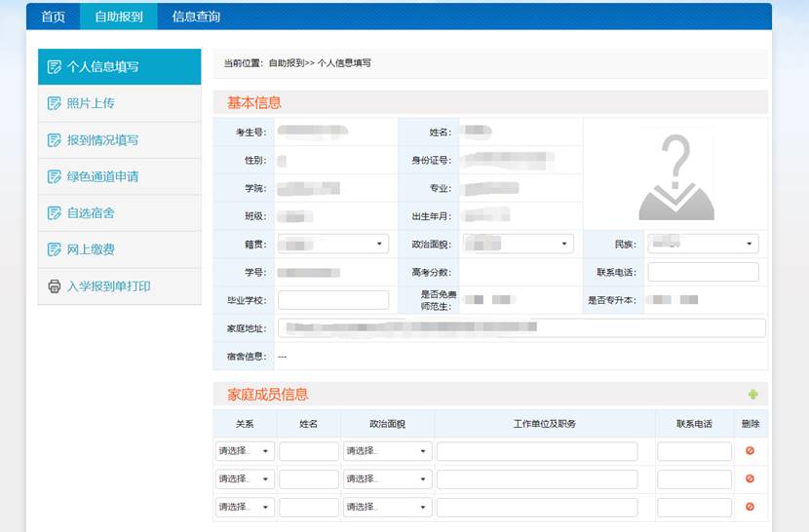Click the printer icon for 入学报到单打印
Viewport: 809px width, 532px height.
pos(55,286)
